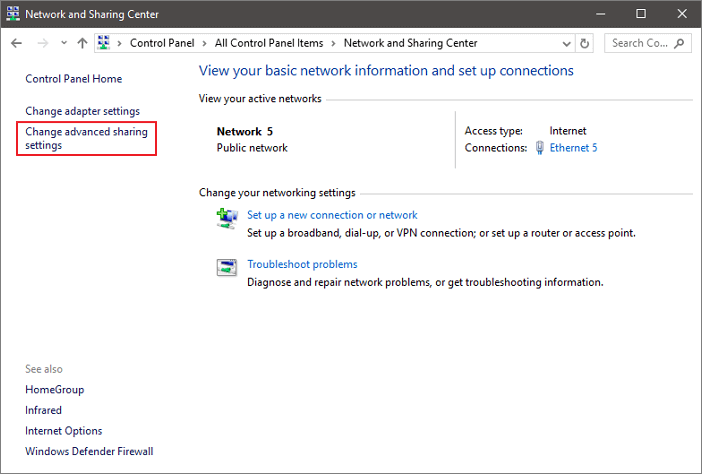
Task: Click the new connection setup icon
Action: pyautogui.click(x=227, y=219)
